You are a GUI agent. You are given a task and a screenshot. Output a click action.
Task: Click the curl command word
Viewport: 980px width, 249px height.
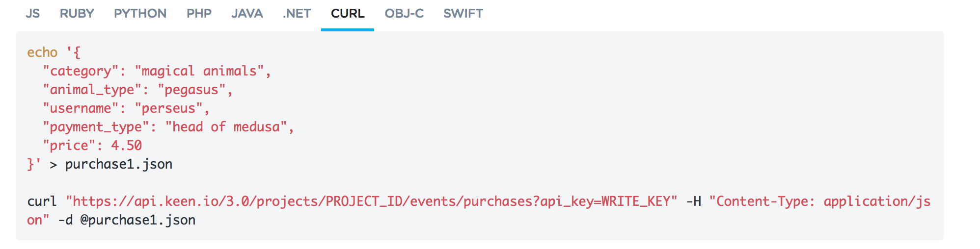(42, 201)
